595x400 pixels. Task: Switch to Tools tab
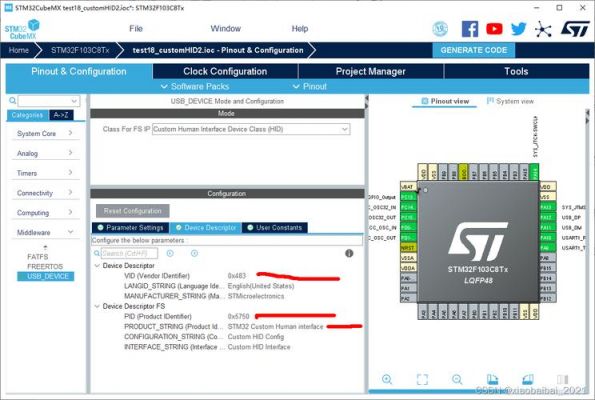tap(516, 71)
